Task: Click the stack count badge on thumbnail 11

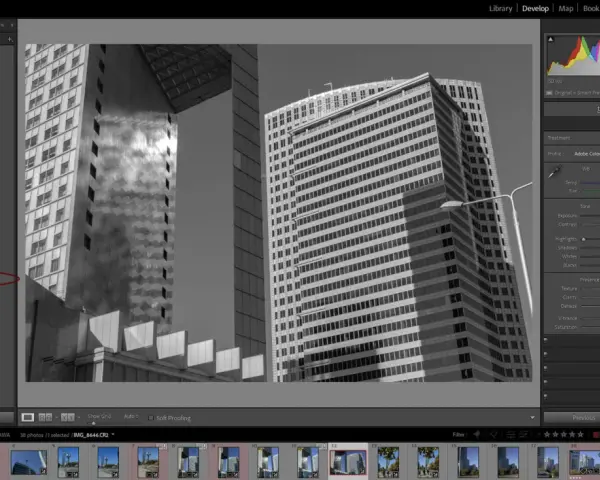Action: point(322,446)
